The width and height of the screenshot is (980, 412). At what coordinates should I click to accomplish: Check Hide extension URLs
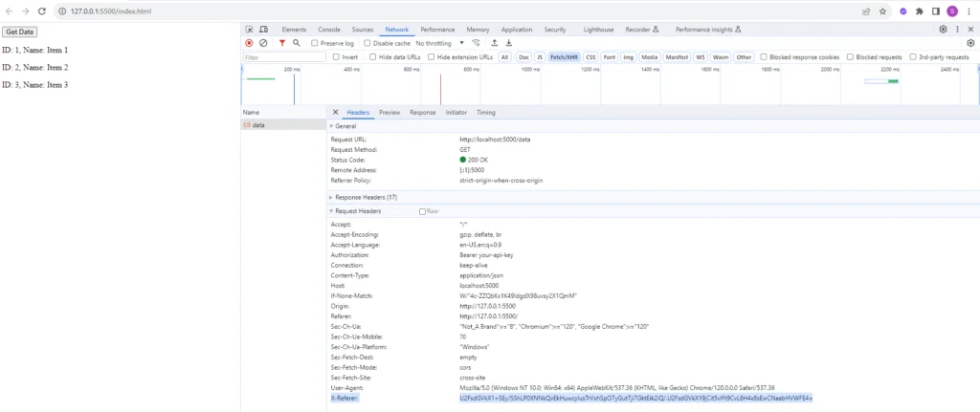click(x=432, y=56)
